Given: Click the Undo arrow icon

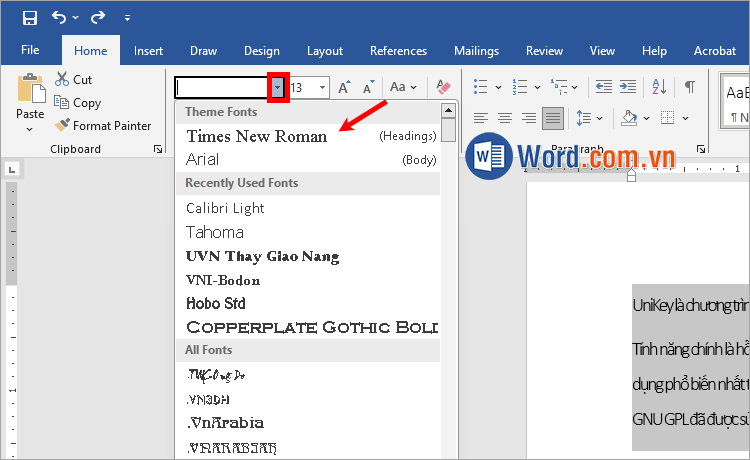Looking at the screenshot, I should pos(59,17).
